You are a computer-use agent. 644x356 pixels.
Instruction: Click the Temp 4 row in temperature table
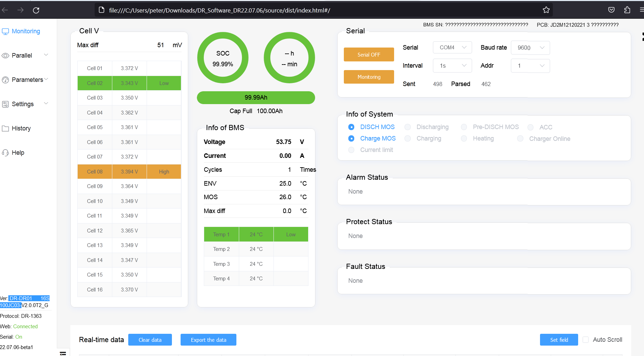tap(256, 279)
